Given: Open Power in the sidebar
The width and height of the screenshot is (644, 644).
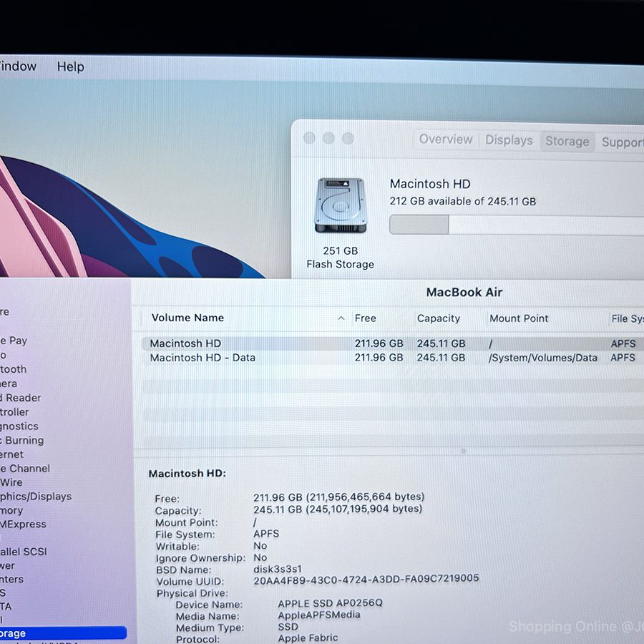Looking at the screenshot, I should point(7,565).
